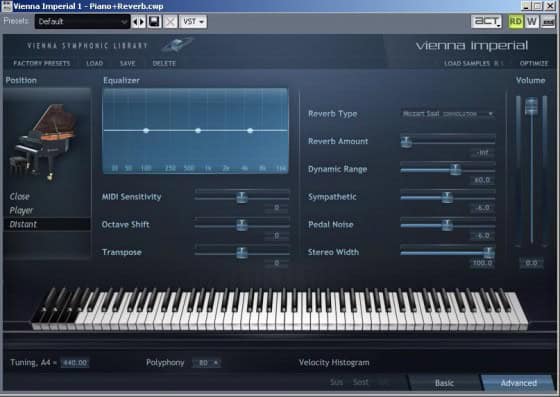Click Dynamic Range value 60.0
This screenshot has width=560, height=397.
point(482,180)
